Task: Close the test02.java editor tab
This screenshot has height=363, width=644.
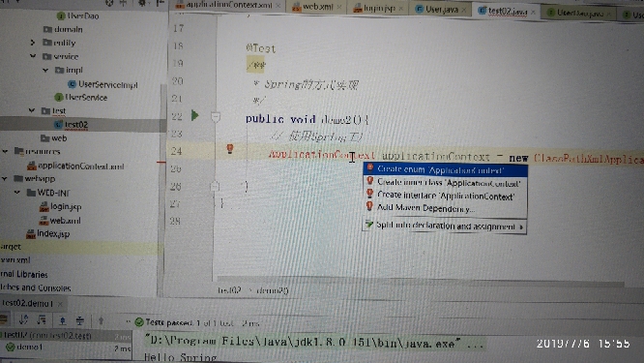Action: pyautogui.click(x=533, y=12)
